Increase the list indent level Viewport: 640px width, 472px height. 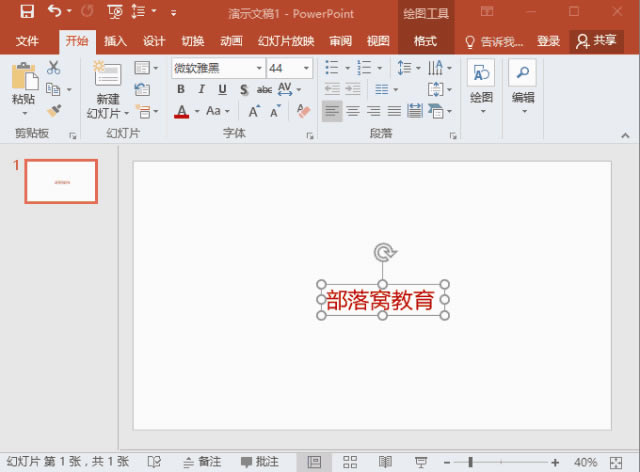[x=353, y=89]
